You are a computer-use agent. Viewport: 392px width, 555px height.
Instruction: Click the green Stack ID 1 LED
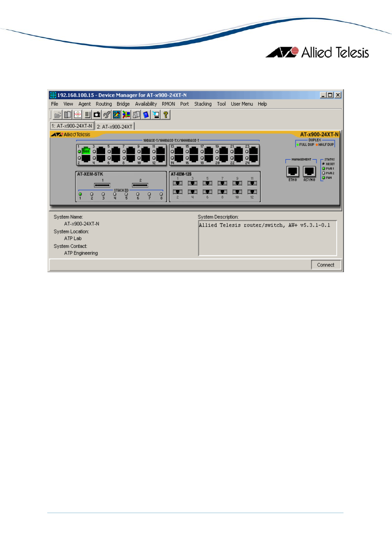tap(80, 194)
